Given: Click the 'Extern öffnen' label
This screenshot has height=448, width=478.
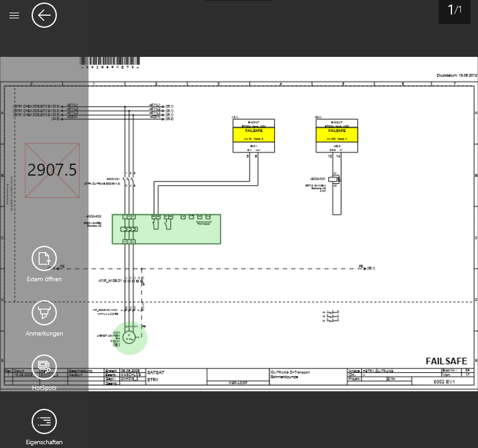Looking at the screenshot, I should coord(44,279).
